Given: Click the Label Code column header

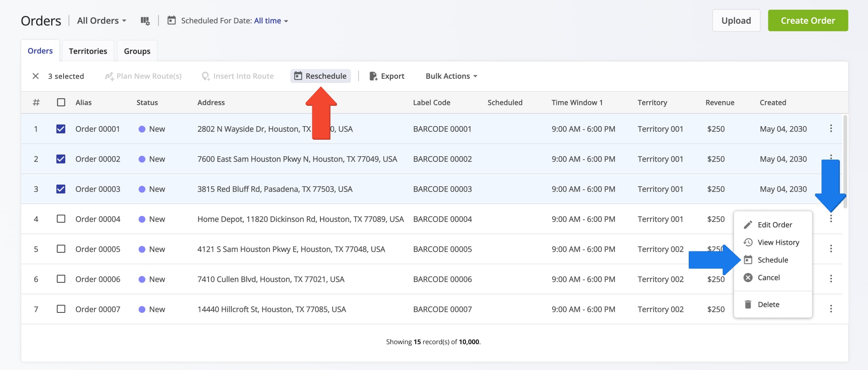Looking at the screenshot, I should [x=431, y=102].
